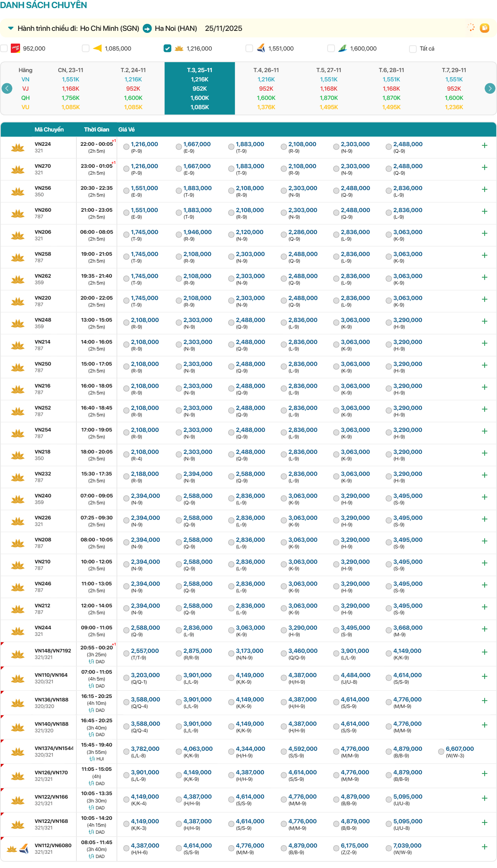
Task: Expand VN206 row using the plus icon
Action: coord(485,233)
